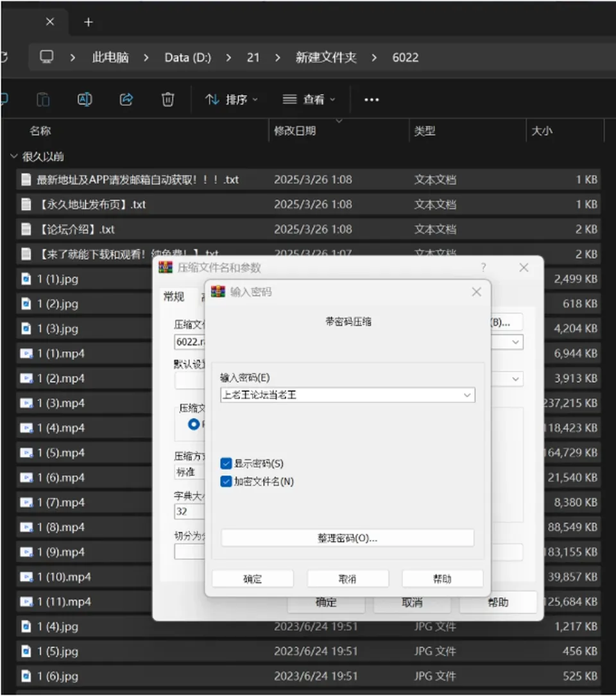This screenshot has width=616, height=696.
Task: Open a new File Explorer tab
Action: point(89,22)
